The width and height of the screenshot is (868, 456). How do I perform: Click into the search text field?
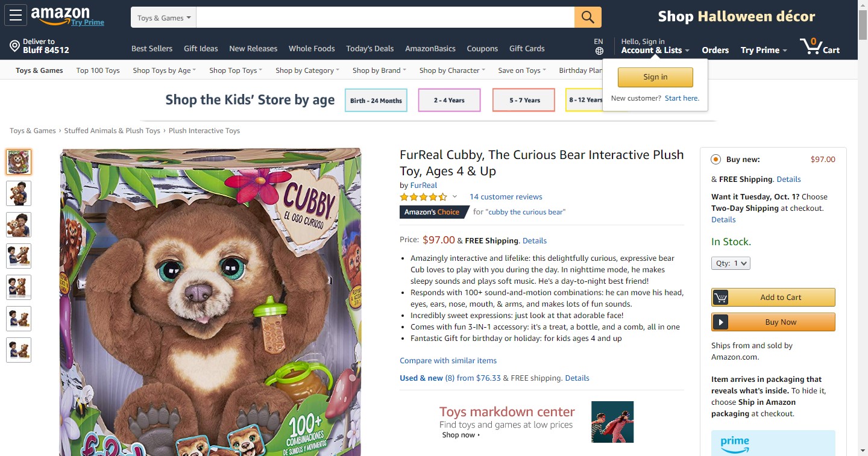(x=385, y=17)
